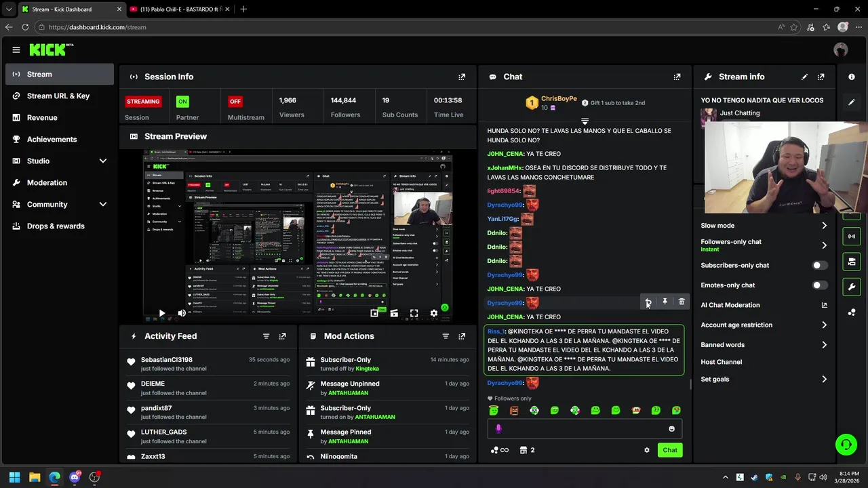Click the three-dots icon in the right rail
The height and width of the screenshot is (488, 868).
852,312
